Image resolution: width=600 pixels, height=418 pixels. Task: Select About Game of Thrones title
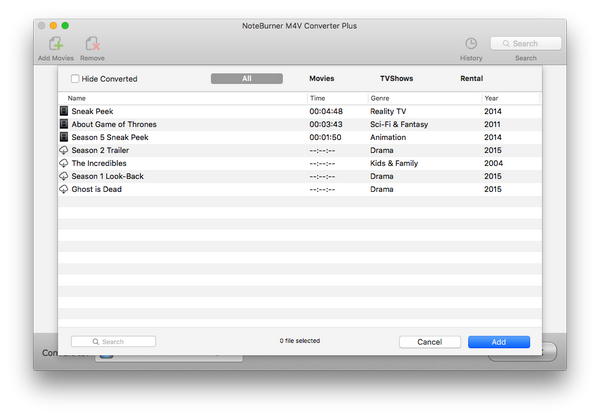[114, 124]
